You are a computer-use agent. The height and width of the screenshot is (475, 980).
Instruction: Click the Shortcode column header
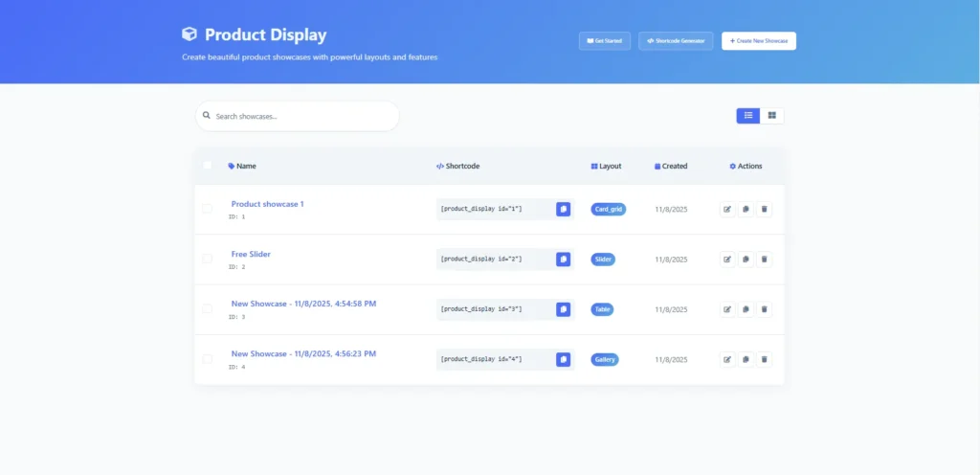coord(458,167)
